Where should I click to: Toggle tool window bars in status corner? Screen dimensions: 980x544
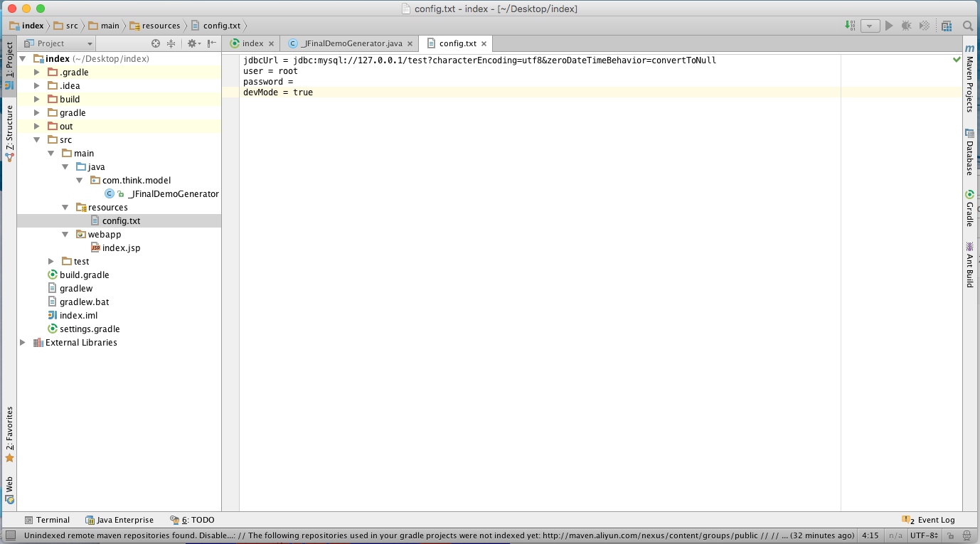10,535
